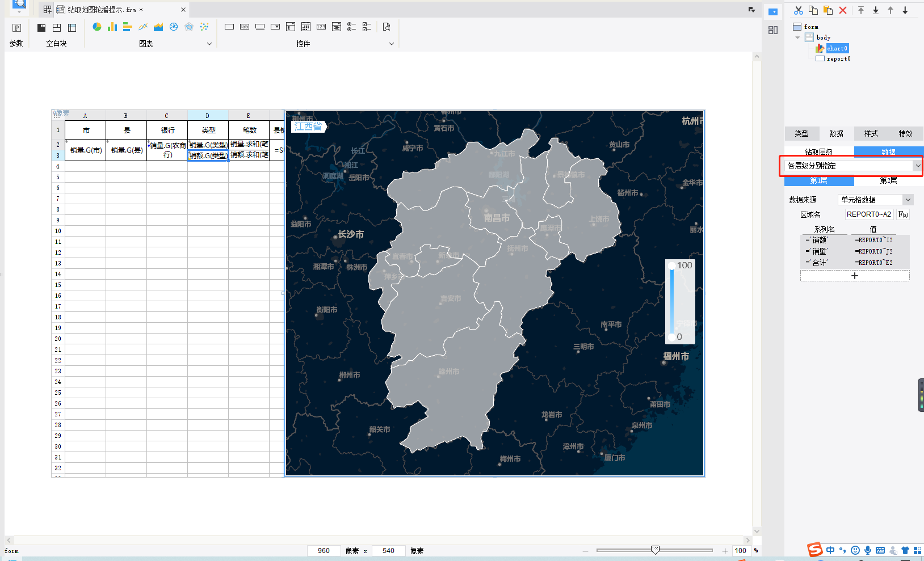Click the scissors Cut icon

coord(799,10)
